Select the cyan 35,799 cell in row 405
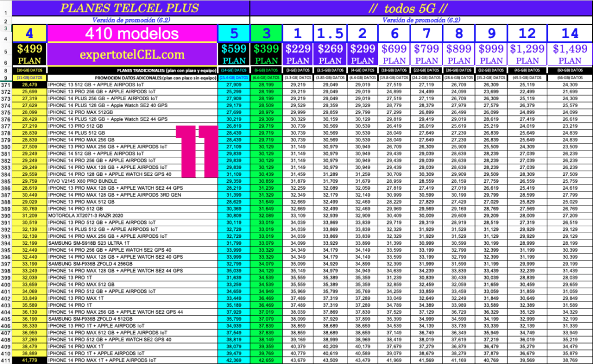Image resolution: width=593 pixels, height=364 pixels. [234, 319]
